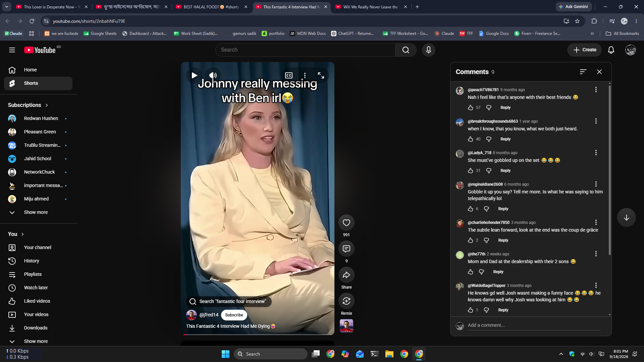Expand Show more under You section

tap(36, 341)
